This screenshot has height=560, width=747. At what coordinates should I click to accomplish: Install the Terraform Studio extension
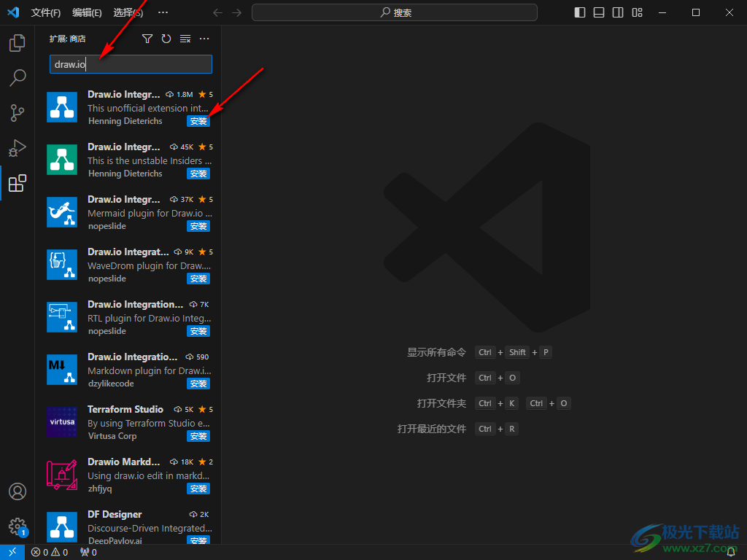pyautogui.click(x=198, y=436)
